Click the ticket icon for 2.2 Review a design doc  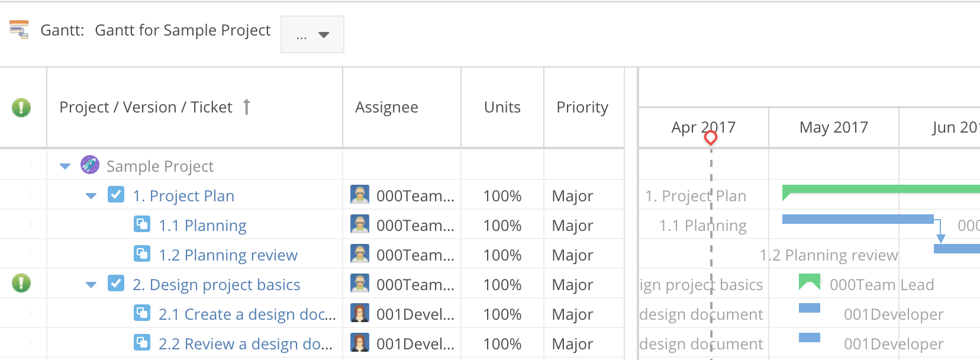142,343
